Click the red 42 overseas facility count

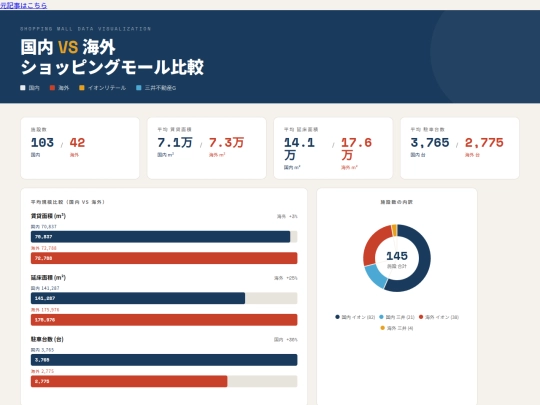pyautogui.click(x=77, y=142)
